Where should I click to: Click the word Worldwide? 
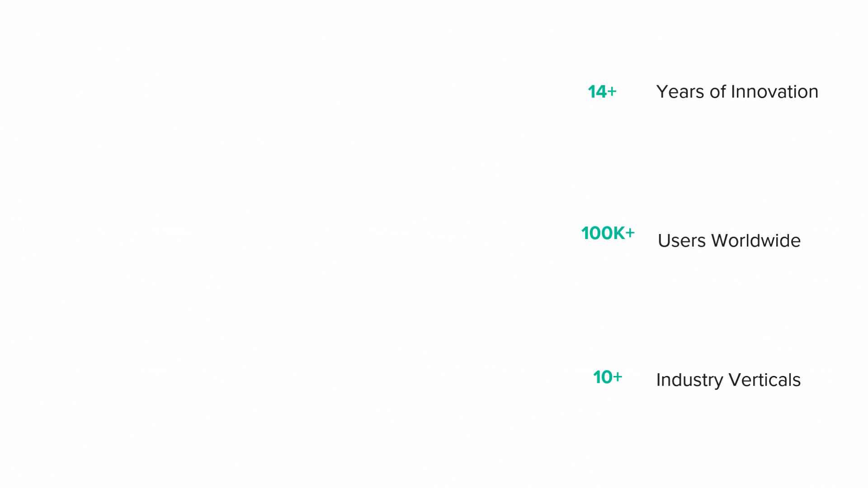pos(756,240)
